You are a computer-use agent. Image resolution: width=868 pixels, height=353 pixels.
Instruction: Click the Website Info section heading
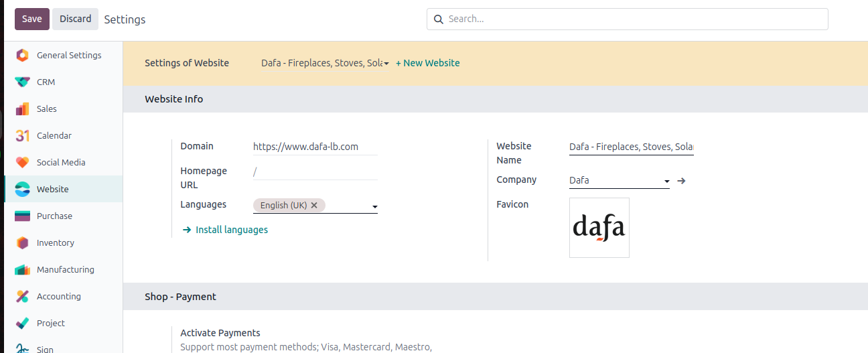click(x=174, y=99)
